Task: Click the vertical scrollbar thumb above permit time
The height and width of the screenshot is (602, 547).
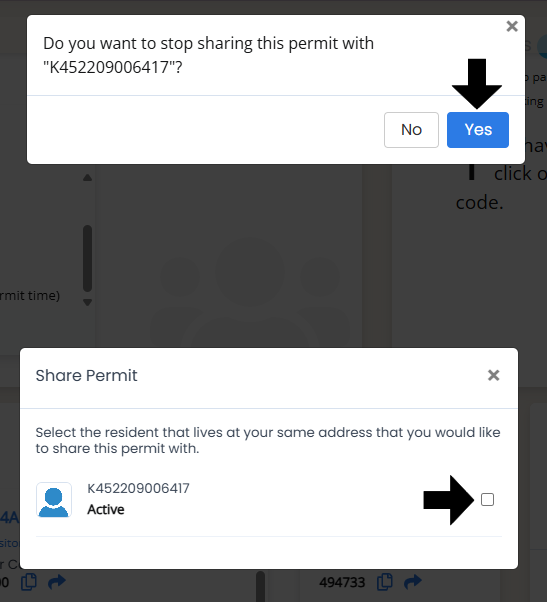Action: (88, 258)
